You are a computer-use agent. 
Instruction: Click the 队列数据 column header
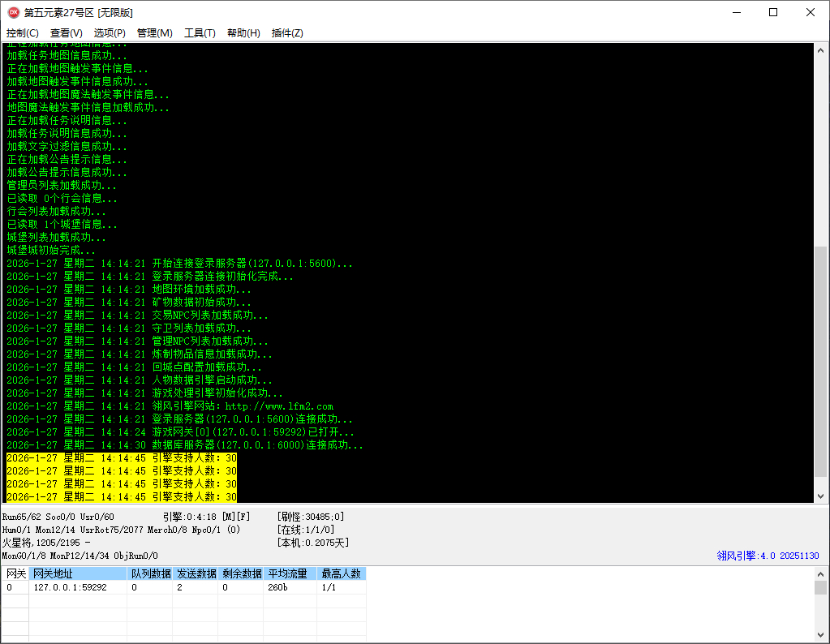[151, 573]
